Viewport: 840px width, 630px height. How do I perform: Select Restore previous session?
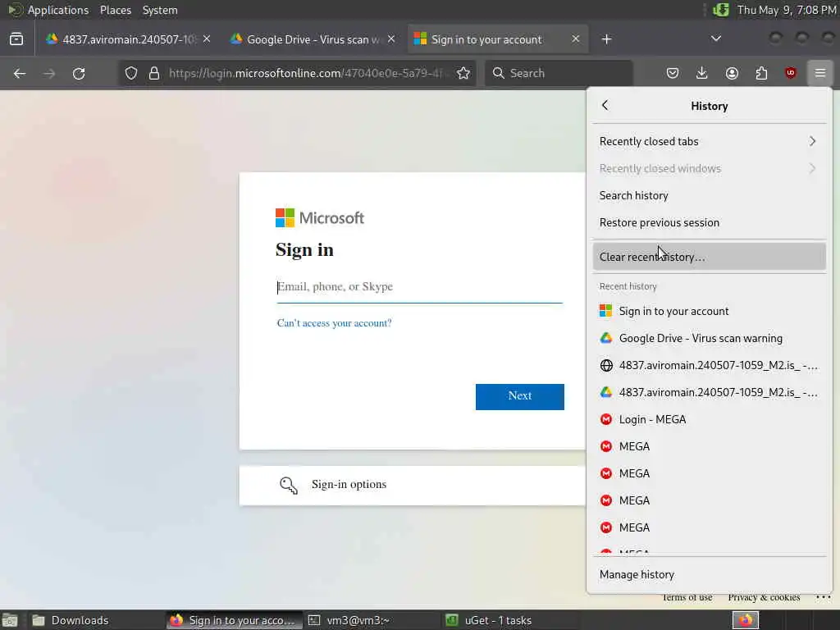point(710,222)
